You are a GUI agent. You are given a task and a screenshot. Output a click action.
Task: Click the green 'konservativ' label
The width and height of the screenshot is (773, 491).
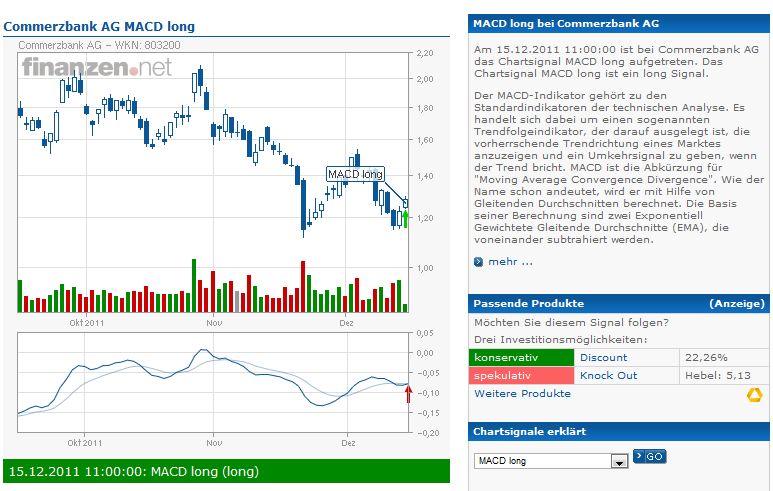coord(521,357)
